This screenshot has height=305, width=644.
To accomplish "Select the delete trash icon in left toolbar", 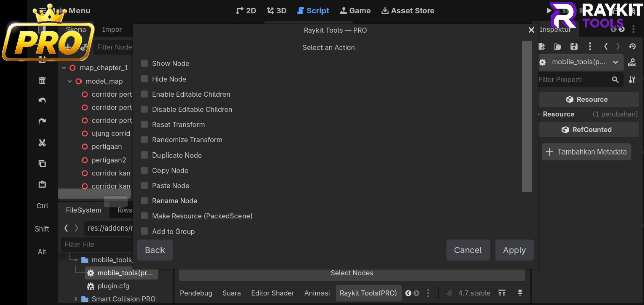I will [42, 81].
